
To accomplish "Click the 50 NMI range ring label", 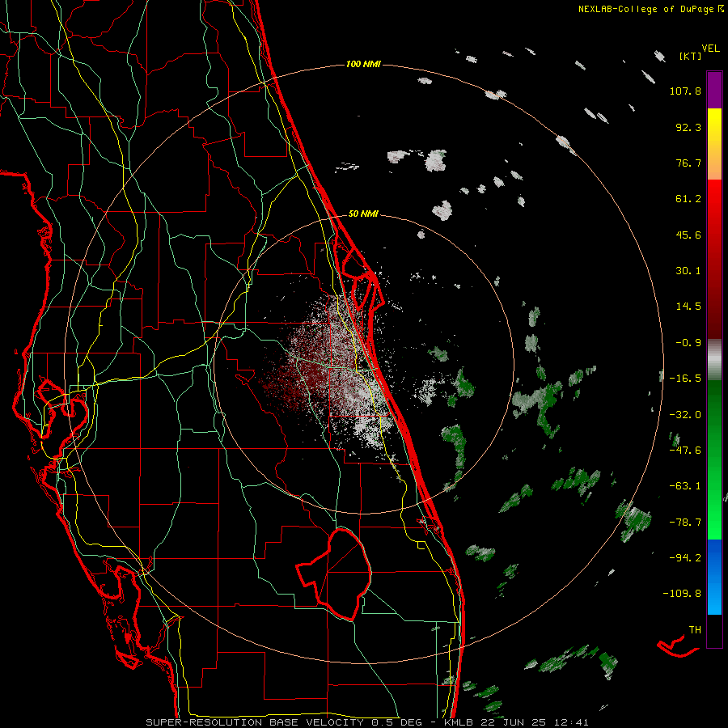I will click(363, 214).
